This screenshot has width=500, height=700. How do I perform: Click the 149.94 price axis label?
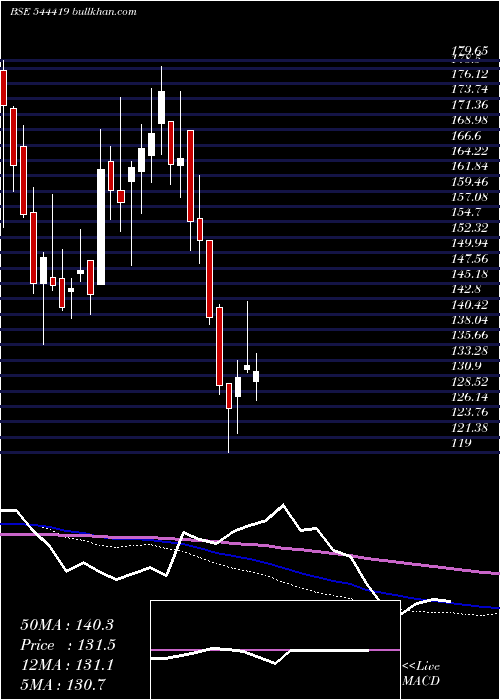(470, 243)
